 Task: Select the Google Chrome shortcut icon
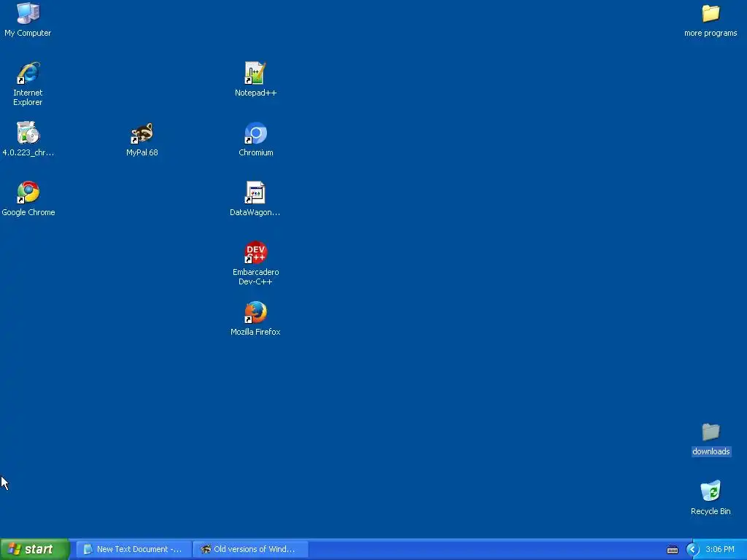coord(28,192)
